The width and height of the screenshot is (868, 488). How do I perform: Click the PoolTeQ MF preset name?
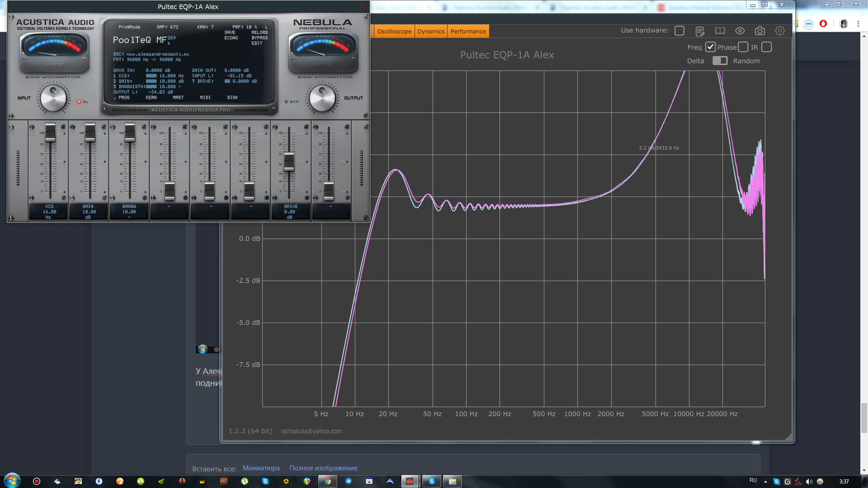(x=140, y=40)
